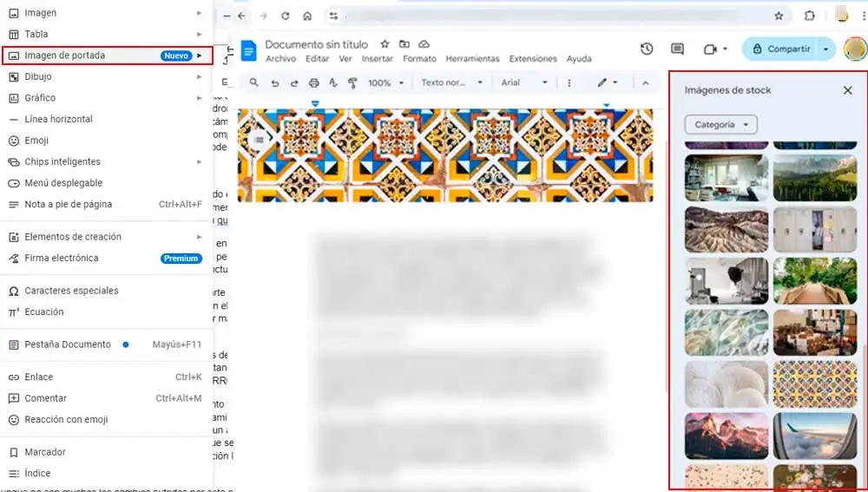868x492 pixels.
Task: Select Firma electrónica option
Action: click(x=106, y=258)
